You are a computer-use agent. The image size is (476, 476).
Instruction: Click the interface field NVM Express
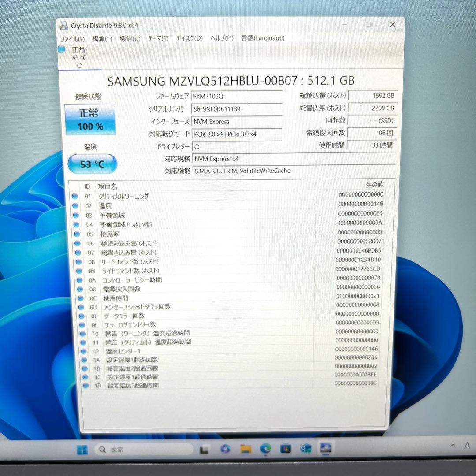point(237,122)
